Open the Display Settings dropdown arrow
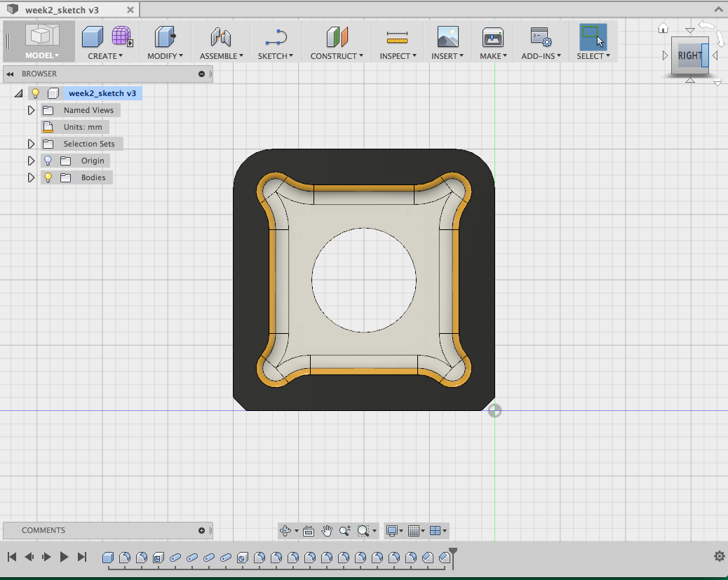Image resolution: width=728 pixels, height=580 pixels. 401,531
